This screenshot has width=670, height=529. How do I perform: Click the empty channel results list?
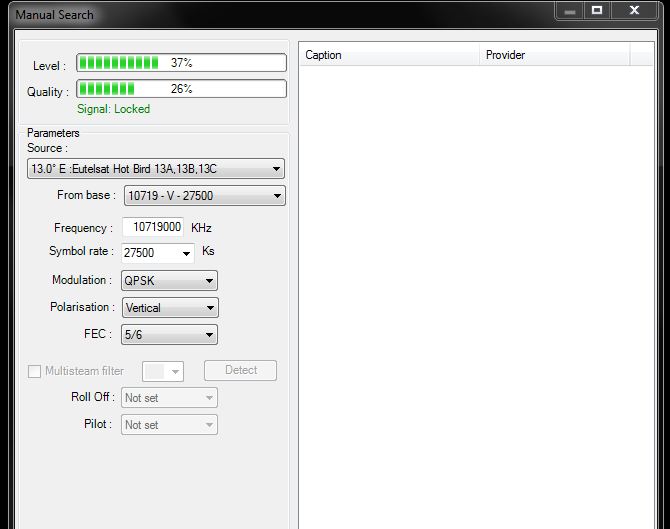click(x=477, y=290)
